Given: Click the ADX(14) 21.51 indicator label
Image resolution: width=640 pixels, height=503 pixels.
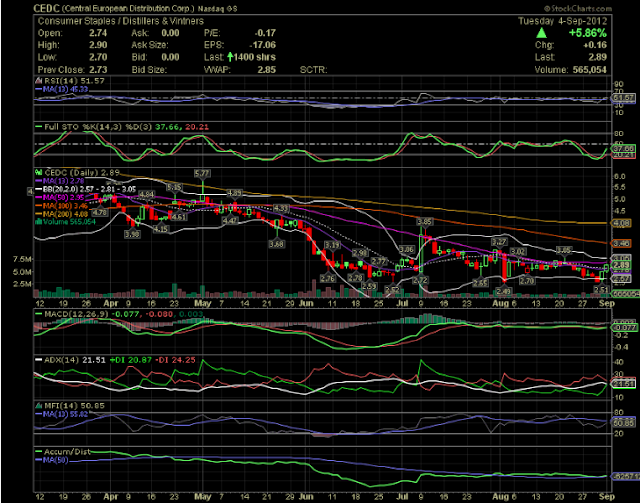Looking at the screenshot, I should 74,360.
